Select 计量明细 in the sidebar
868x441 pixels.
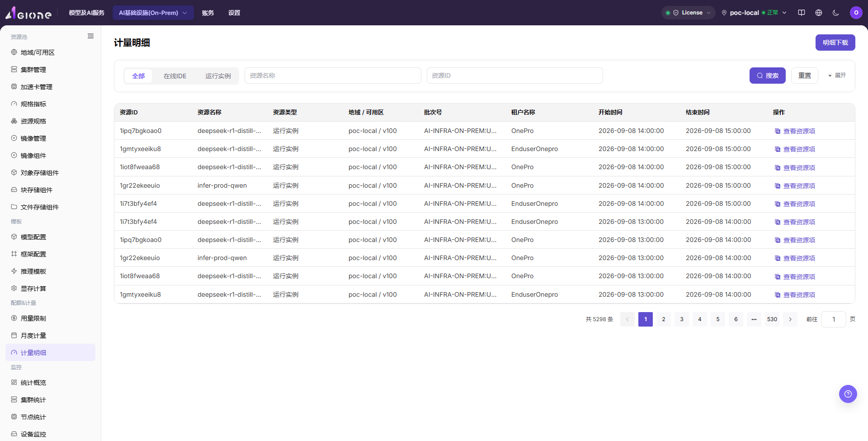(50, 353)
